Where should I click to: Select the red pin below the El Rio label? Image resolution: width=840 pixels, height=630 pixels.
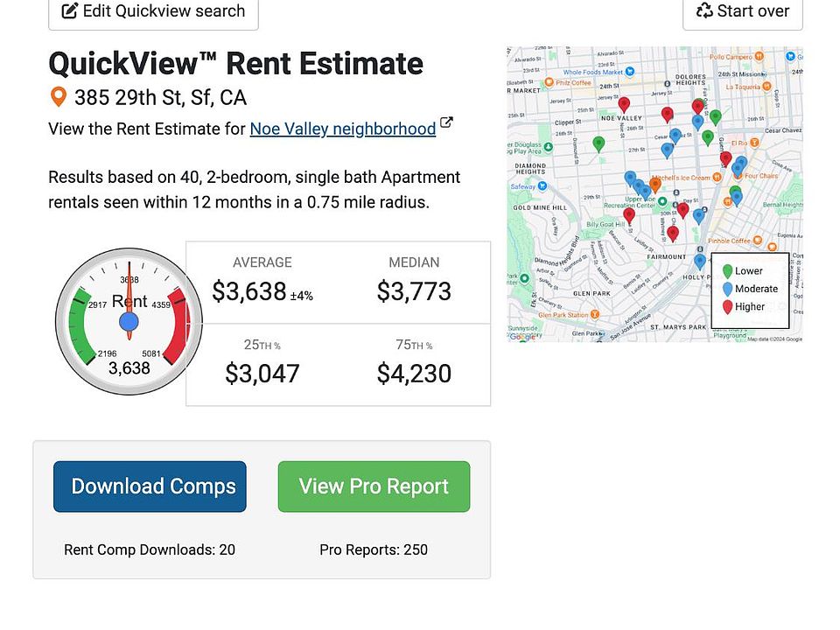point(725,158)
